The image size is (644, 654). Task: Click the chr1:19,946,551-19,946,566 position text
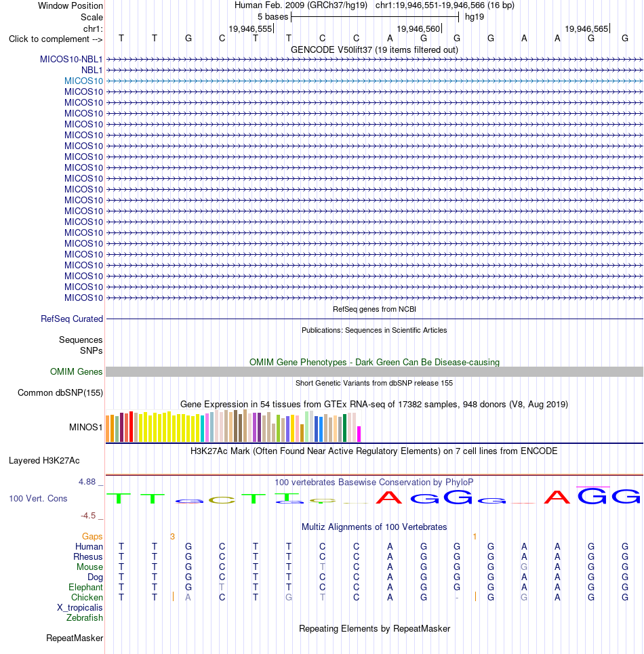pos(445,5)
